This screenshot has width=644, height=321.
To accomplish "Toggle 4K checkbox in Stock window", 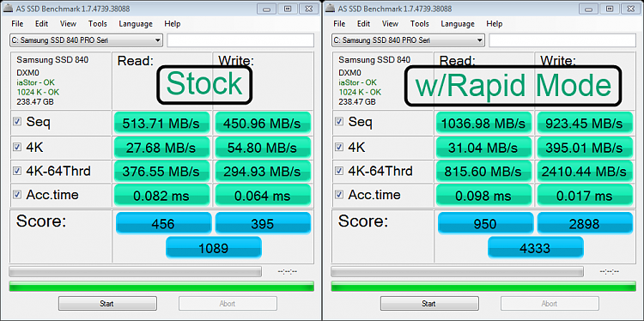I will pyautogui.click(x=17, y=147).
